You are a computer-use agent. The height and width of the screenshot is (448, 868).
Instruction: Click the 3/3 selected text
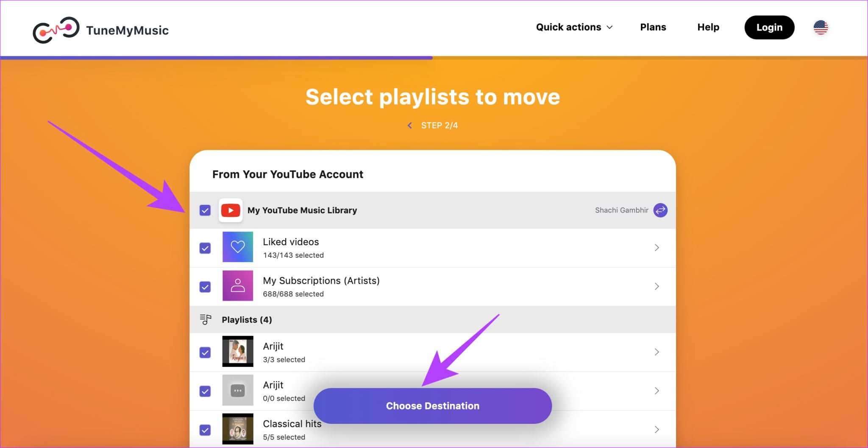click(284, 359)
